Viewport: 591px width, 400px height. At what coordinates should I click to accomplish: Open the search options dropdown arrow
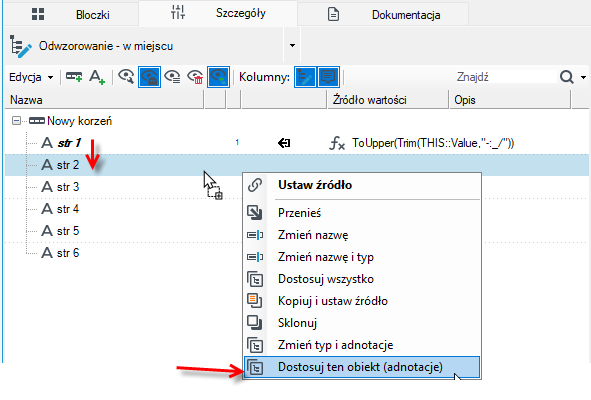click(x=583, y=77)
